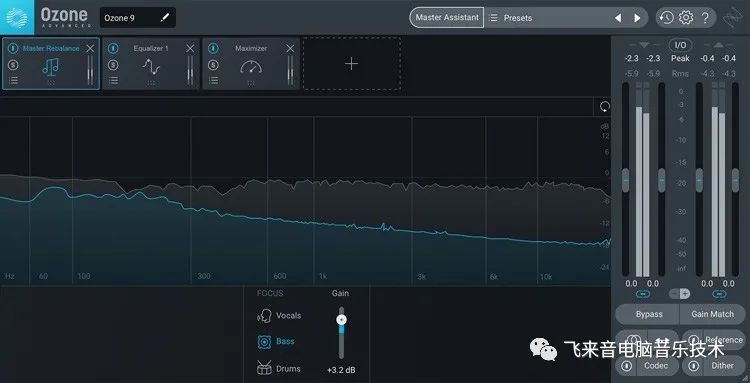Select the Maximizer gauge icon
750x383 pixels.
251,67
